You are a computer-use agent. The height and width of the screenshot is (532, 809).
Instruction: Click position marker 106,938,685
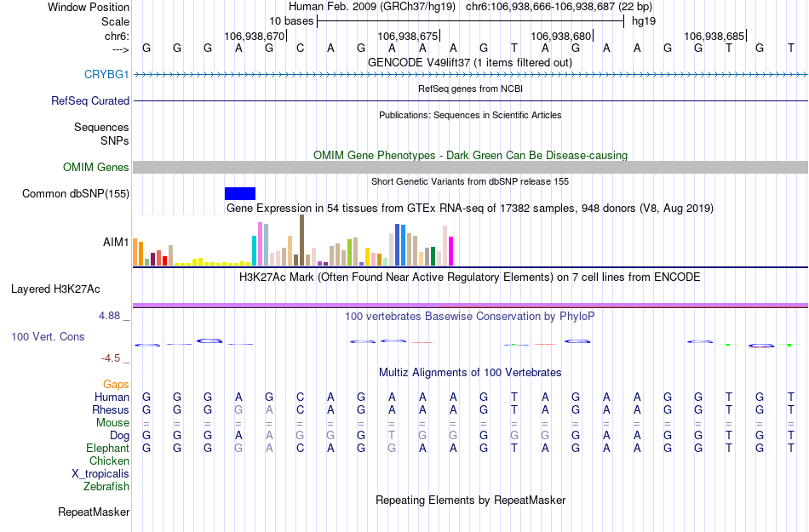coord(714,36)
